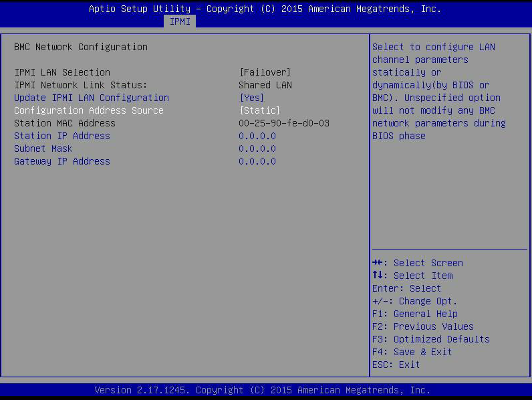Click the up-down arrows Select Item icon
The height and width of the screenshot is (400, 532).
(x=378, y=275)
